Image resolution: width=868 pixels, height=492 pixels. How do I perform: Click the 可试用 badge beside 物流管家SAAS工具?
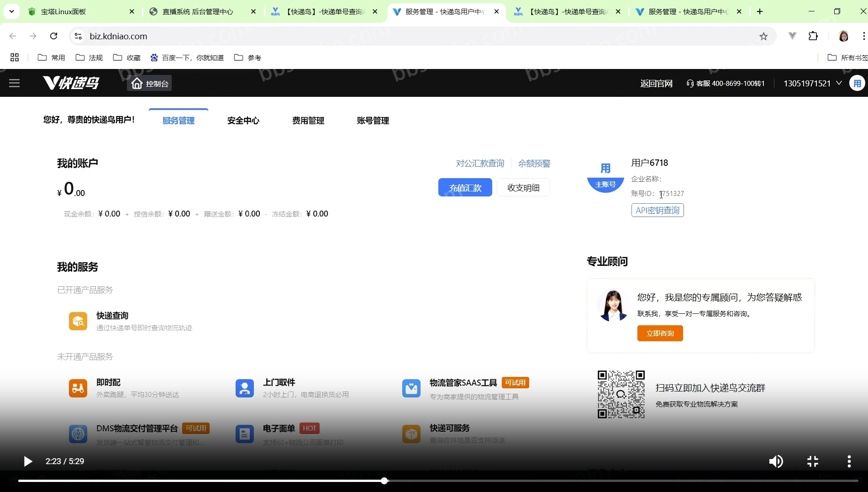(x=515, y=383)
